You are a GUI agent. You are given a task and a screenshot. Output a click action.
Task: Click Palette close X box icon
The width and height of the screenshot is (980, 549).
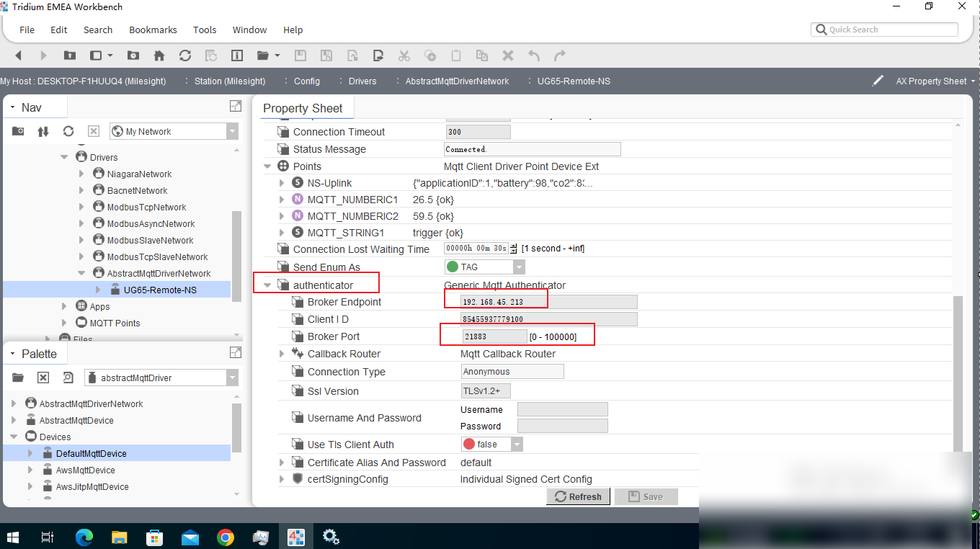[43, 378]
